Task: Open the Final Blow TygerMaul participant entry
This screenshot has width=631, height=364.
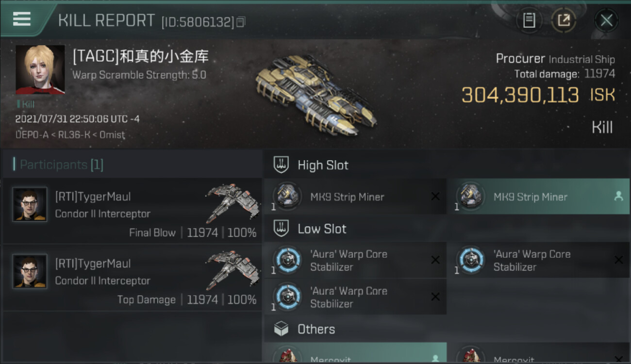Action: click(133, 211)
